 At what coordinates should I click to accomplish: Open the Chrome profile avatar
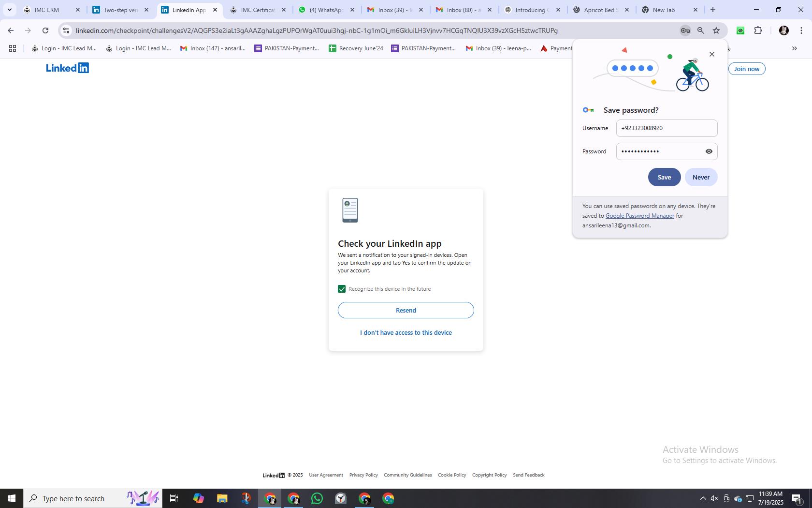point(784,30)
